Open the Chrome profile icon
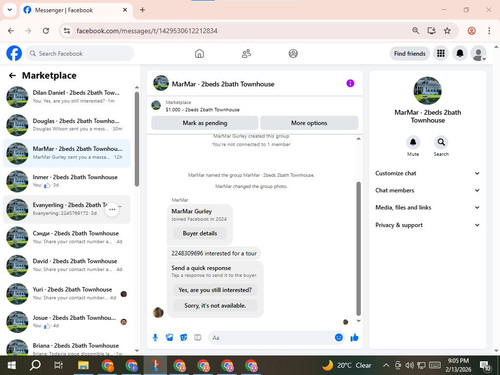The height and width of the screenshot is (375, 500). (471, 31)
